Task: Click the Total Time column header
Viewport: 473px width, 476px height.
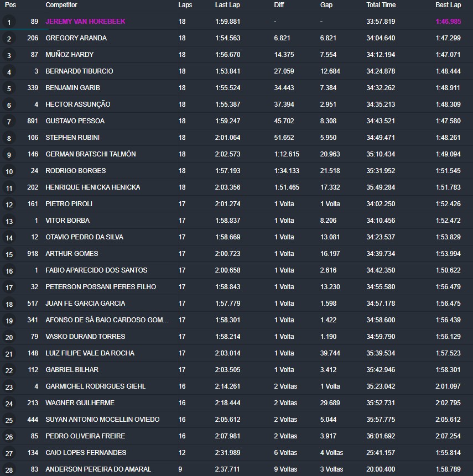Action: (x=381, y=5)
